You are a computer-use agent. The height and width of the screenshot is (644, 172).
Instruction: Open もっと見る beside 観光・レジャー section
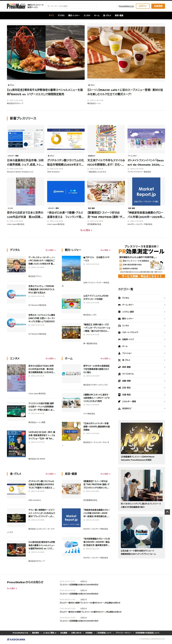tap(105, 250)
